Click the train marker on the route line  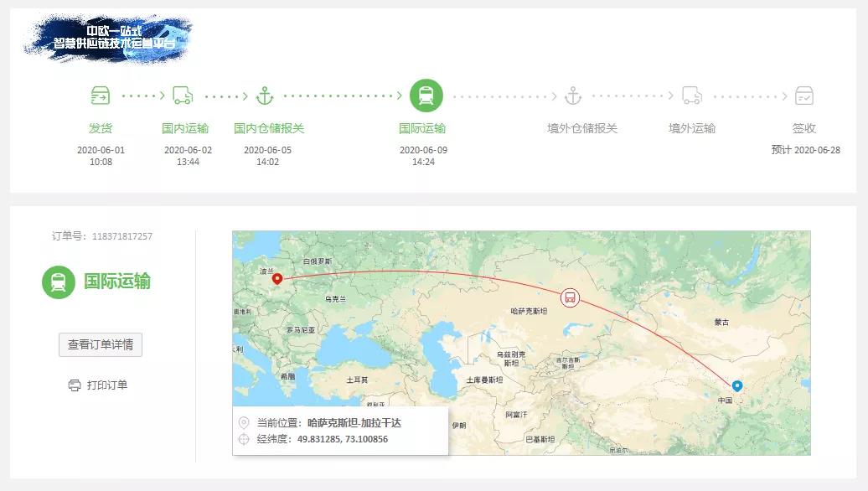tap(570, 297)
